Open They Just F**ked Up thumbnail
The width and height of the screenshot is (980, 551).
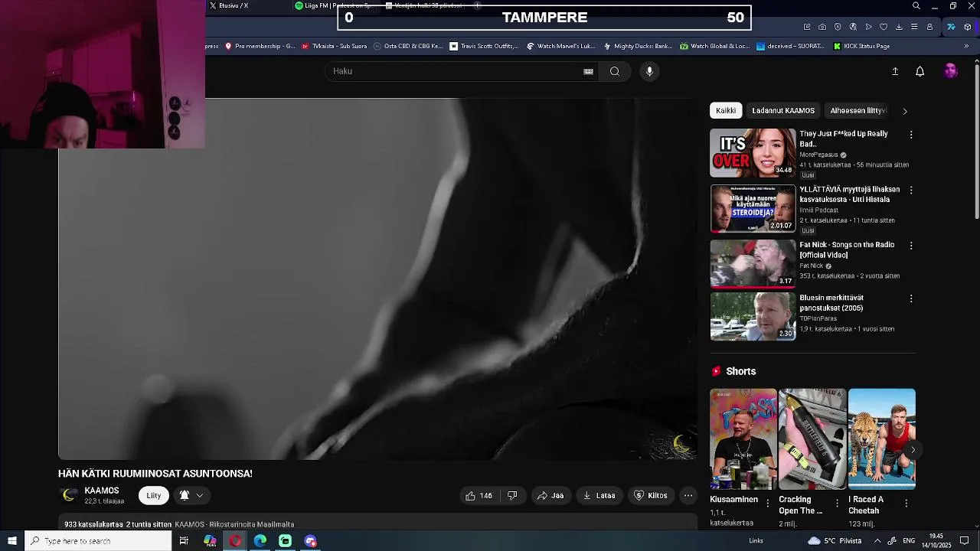click(753, 153)
